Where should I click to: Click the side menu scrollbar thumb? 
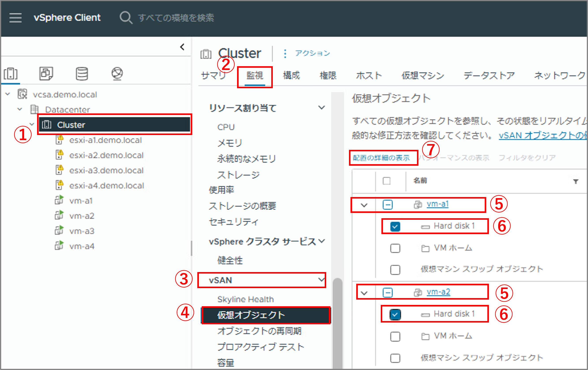pos(338,323)
